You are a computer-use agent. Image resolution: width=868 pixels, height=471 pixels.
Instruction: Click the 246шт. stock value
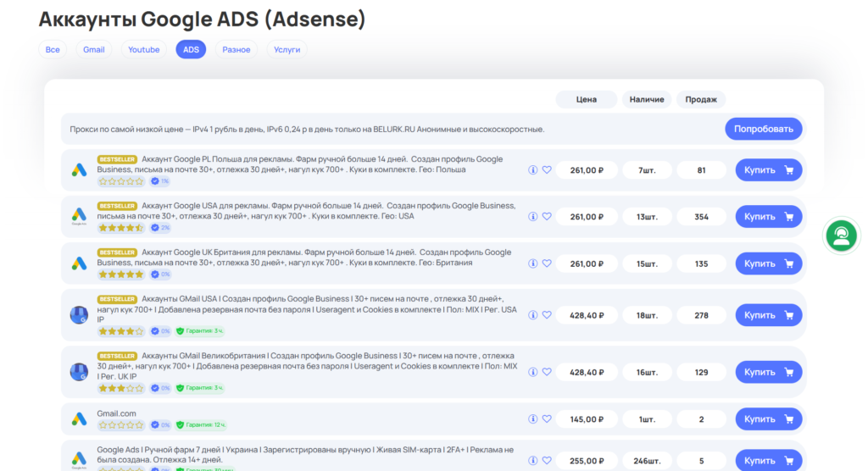[647, 461]
